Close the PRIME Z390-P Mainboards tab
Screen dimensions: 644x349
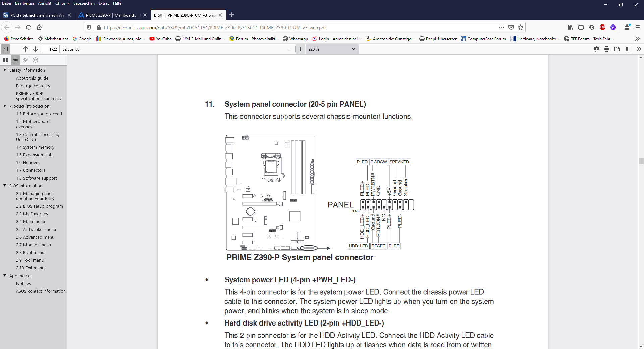(145, 15)
